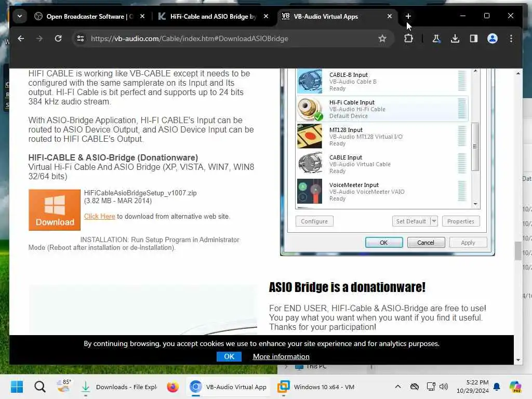Close the VB-Audio Virtual Apps tab
532x399 pixels.
point(390,16)
